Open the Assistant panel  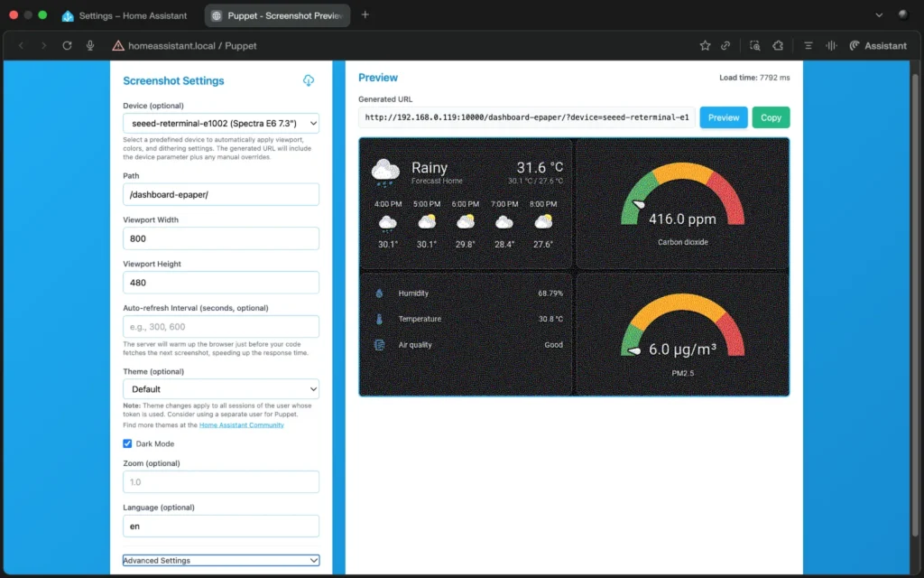click(877, 45)
